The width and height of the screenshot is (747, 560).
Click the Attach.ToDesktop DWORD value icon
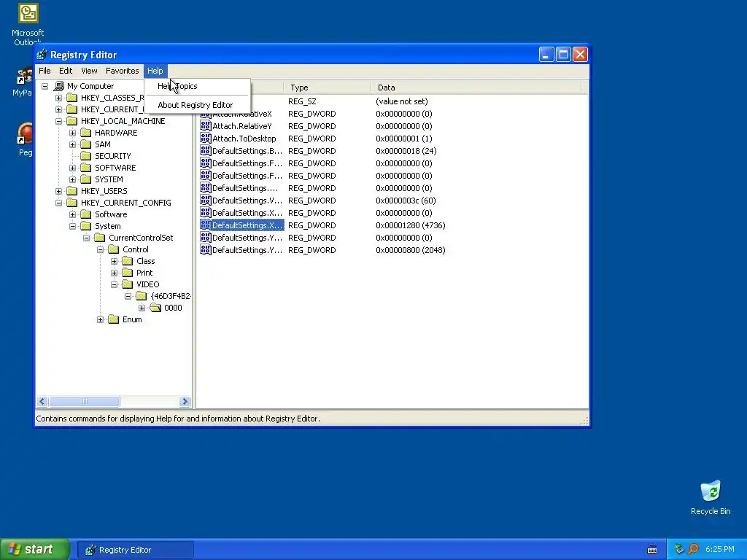[x=205, y=138]
